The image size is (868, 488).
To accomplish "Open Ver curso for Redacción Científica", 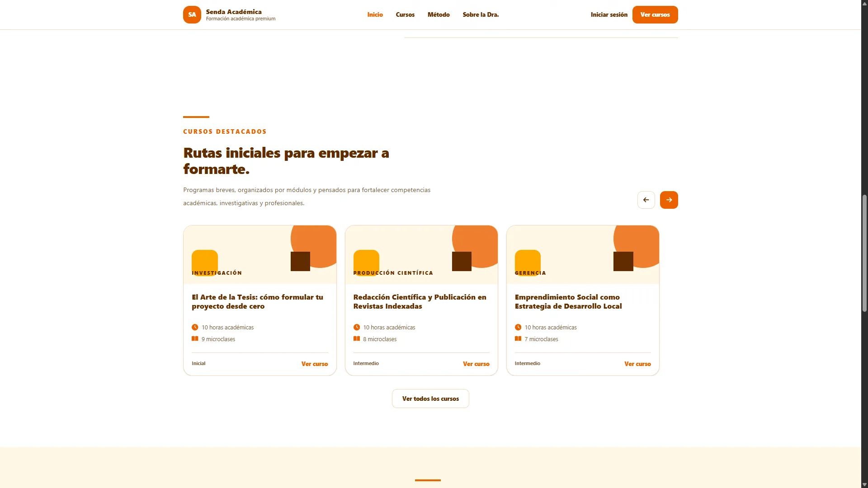I will click(x=476, y=364).
